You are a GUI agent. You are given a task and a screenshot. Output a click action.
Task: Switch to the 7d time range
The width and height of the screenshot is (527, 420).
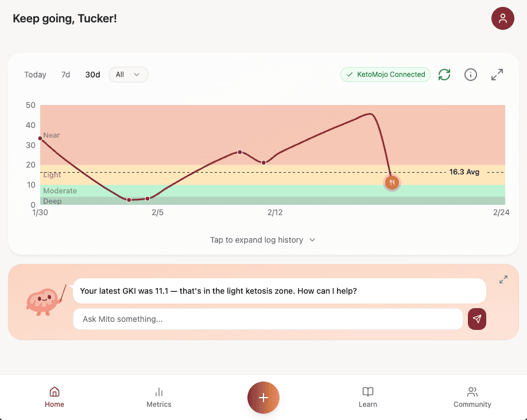(65, 75)
